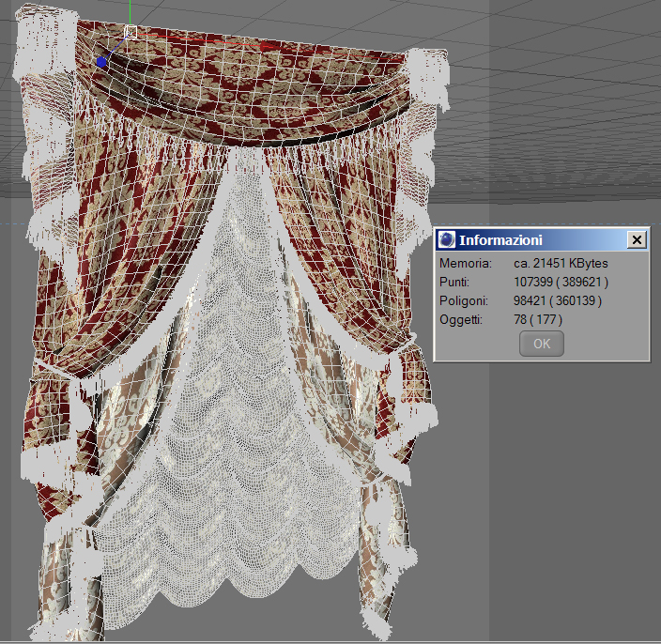The image size is (661, 644).
Task: Close the Informazioni dialog with X
Action: (x=637, y=239)
